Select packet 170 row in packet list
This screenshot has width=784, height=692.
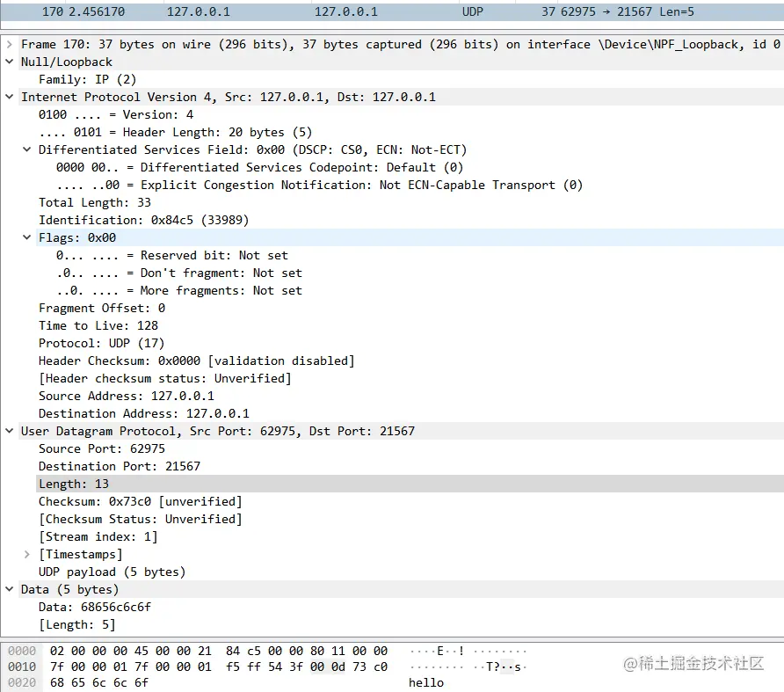[x=392, y=11]
